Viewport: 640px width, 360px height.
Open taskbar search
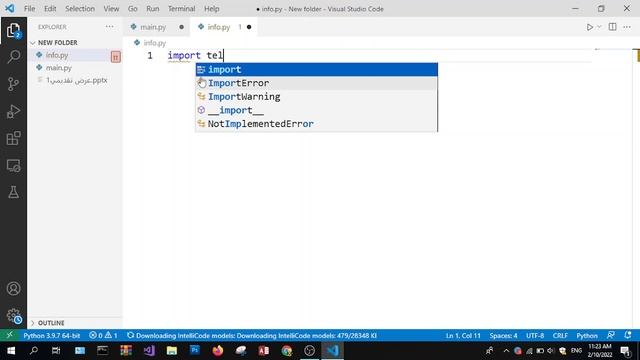pos(34,351)
